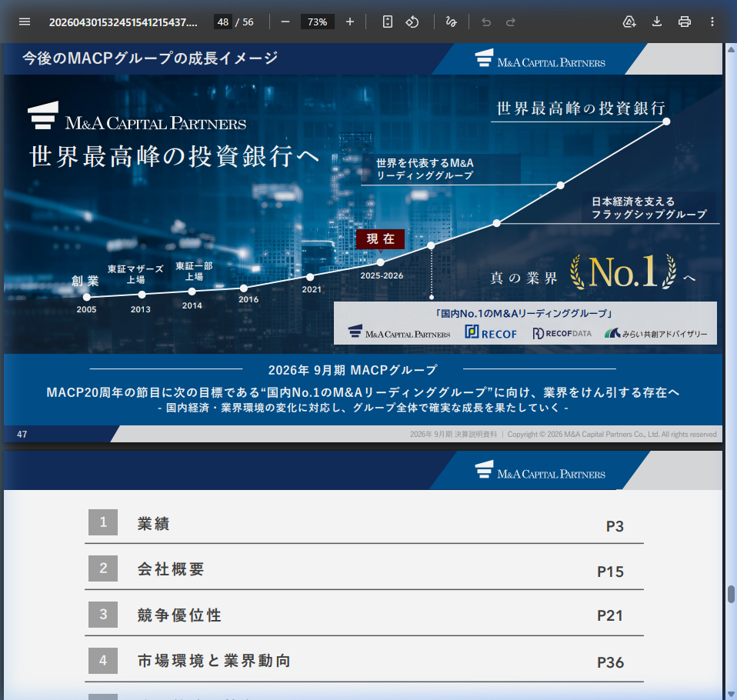Zoom in with the plus icon

tap(350, 22)
